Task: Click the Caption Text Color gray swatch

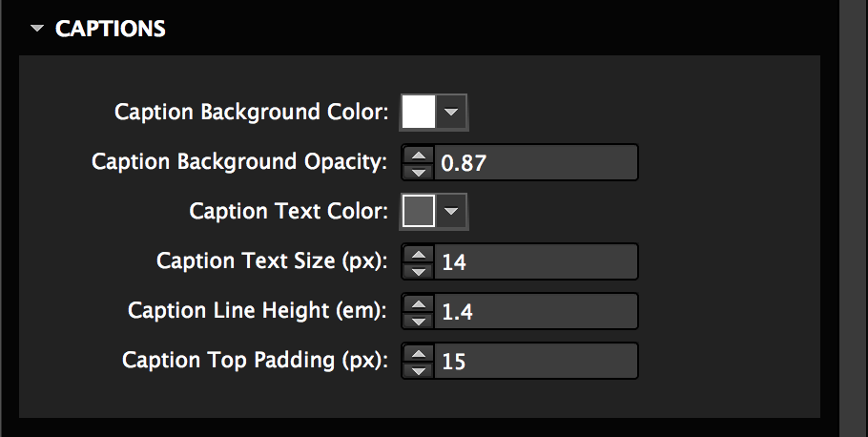Action: pos(419,212)
